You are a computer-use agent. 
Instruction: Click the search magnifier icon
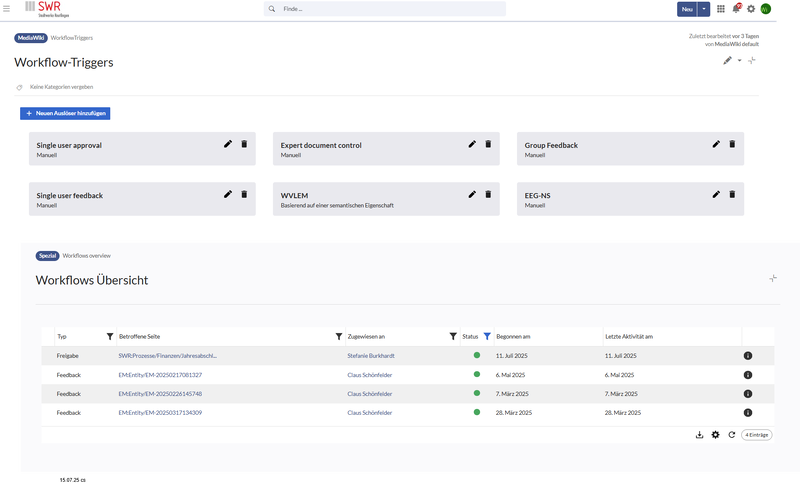tap(272, 9)
